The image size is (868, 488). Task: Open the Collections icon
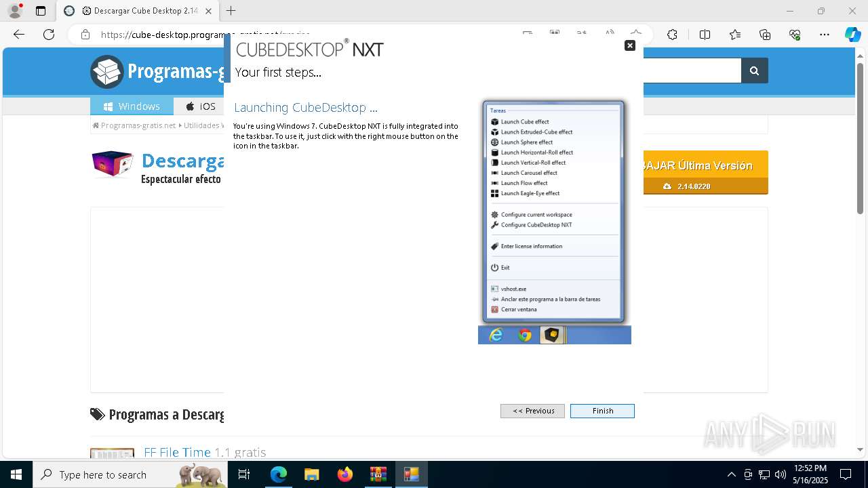[765, 35]
